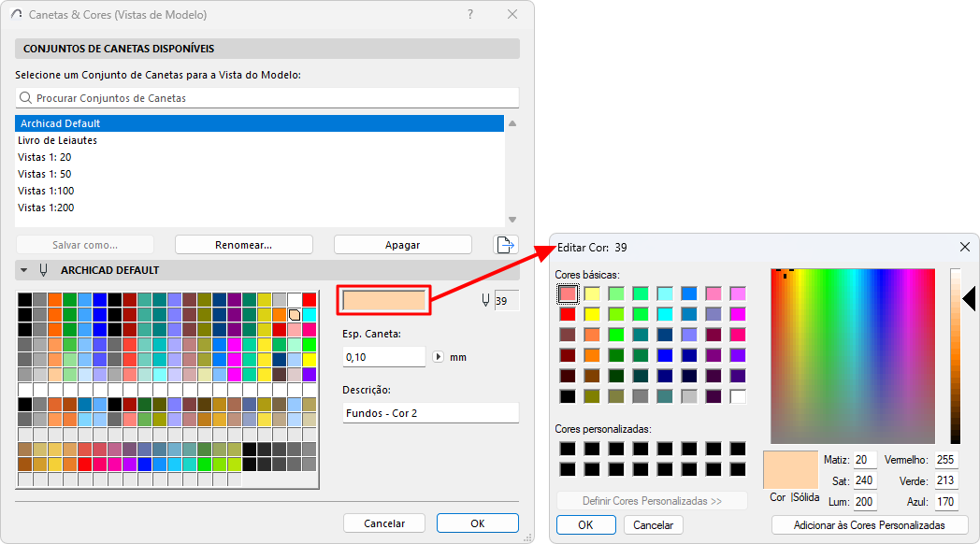Image resolution: width=980 pixels, height=544 pixels.
Task: Open the mm pen weight flyout arrow
Action: point(439,358)
